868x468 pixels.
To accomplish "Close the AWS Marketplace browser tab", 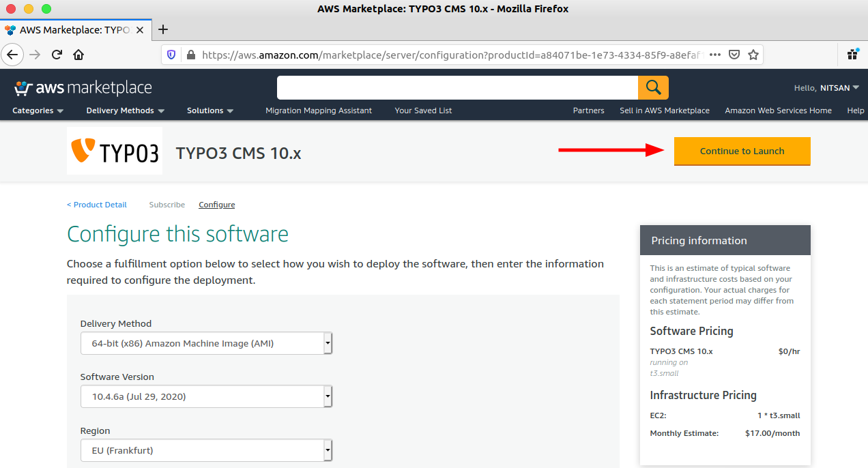I will pos(140,30).
